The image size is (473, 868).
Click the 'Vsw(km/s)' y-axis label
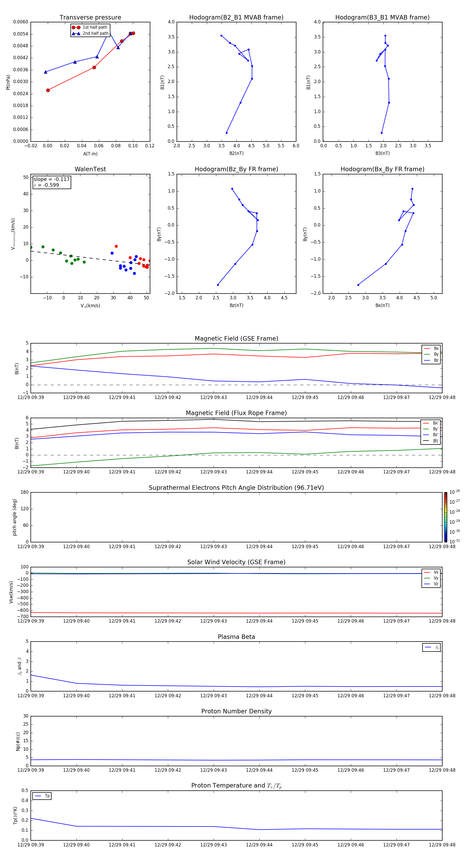11,592
